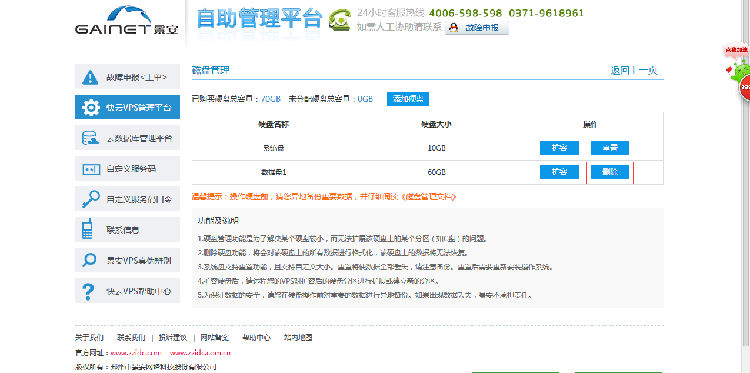Expand capacity of the 10GB system disk
This screenshot has width=750, height=373.
(x=559, y=148)
